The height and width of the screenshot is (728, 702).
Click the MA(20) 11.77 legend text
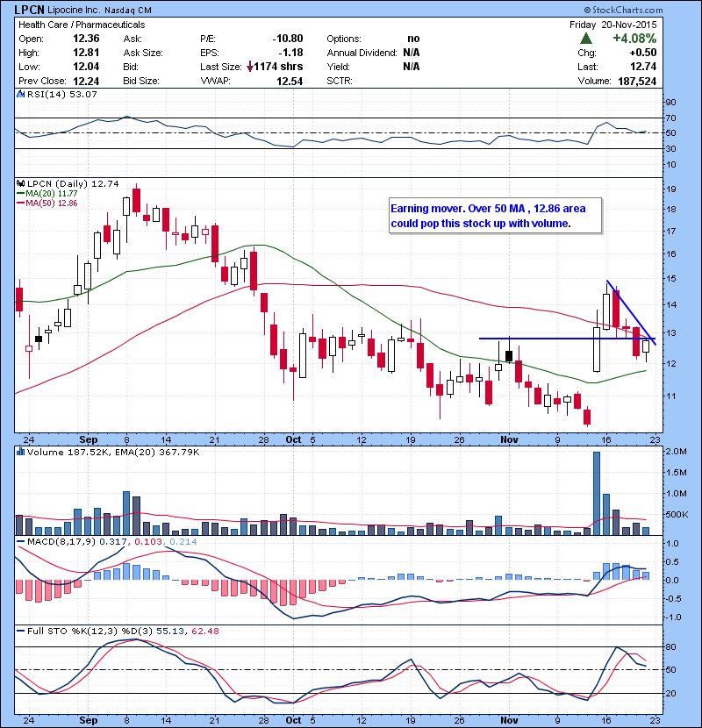point(52,193)
